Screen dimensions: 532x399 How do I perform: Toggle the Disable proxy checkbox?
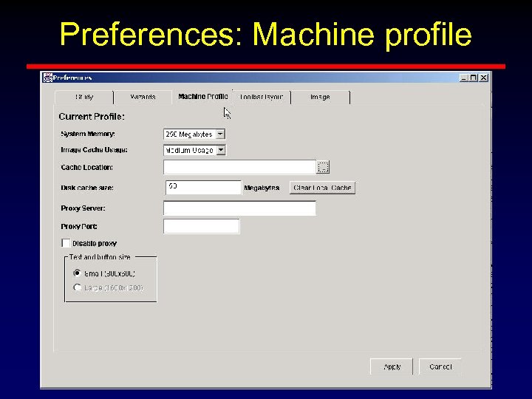(66, 243)
